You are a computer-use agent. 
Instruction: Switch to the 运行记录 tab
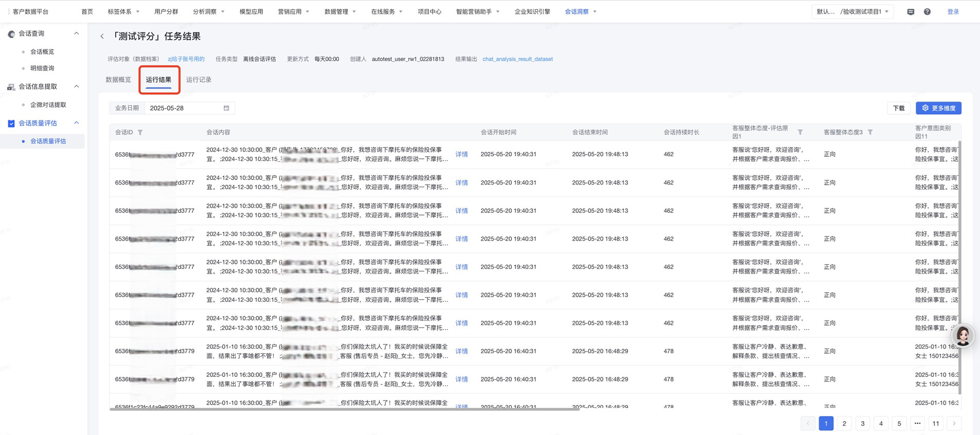[199, 80]
